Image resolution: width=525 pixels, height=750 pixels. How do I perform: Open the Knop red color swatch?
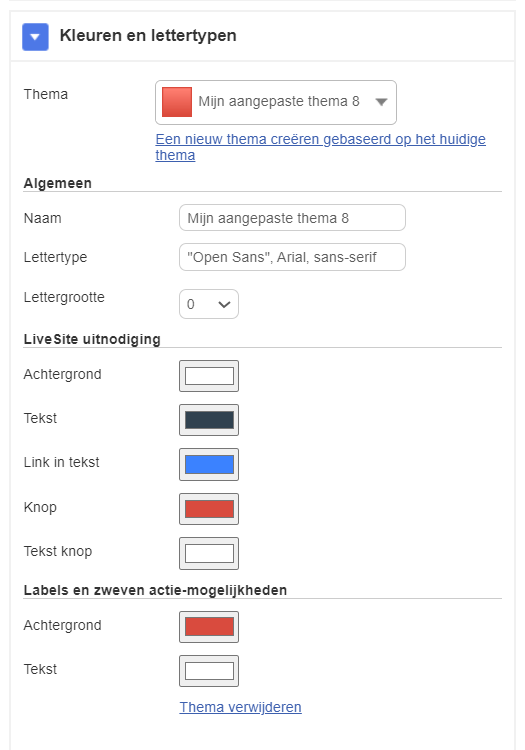[209, 509]
